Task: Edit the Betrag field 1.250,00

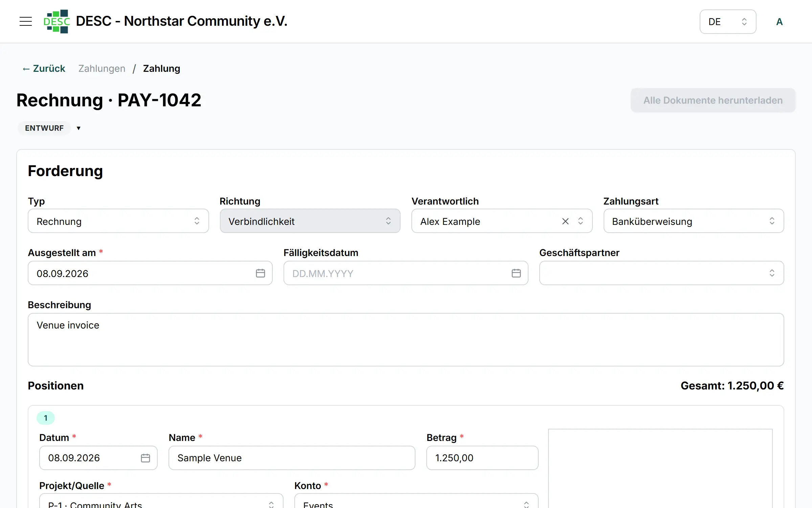Action: 482,458
